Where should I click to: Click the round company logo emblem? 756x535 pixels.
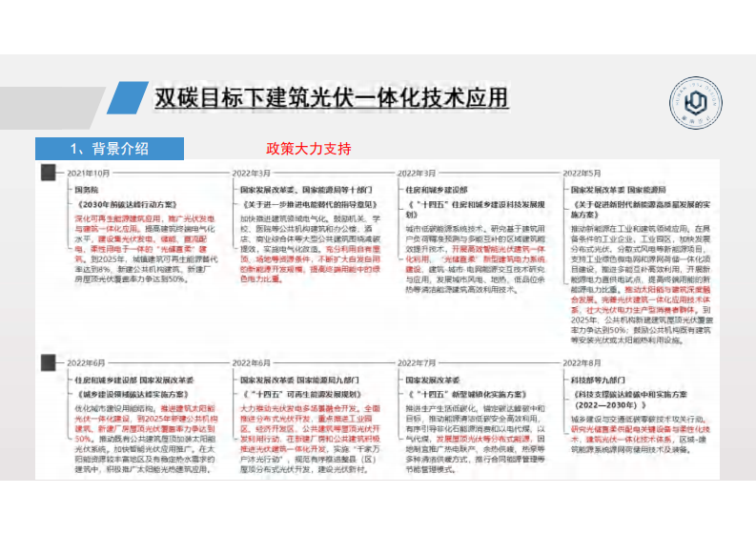click(x=696, y=103)
